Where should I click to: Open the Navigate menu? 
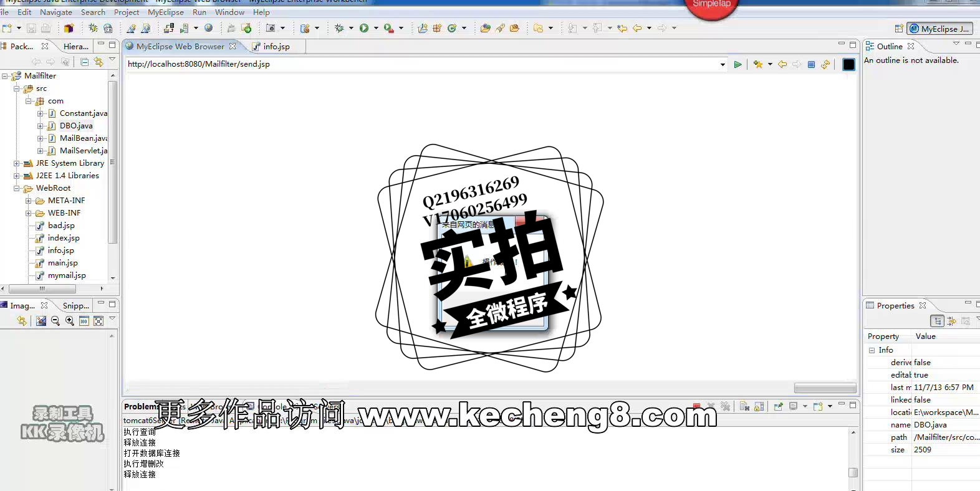pos(56,12)
